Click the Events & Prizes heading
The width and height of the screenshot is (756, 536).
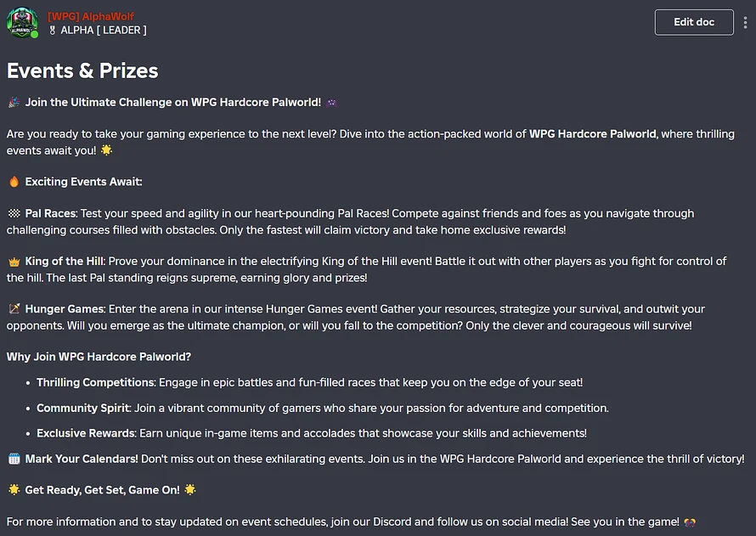pos(82,71)
